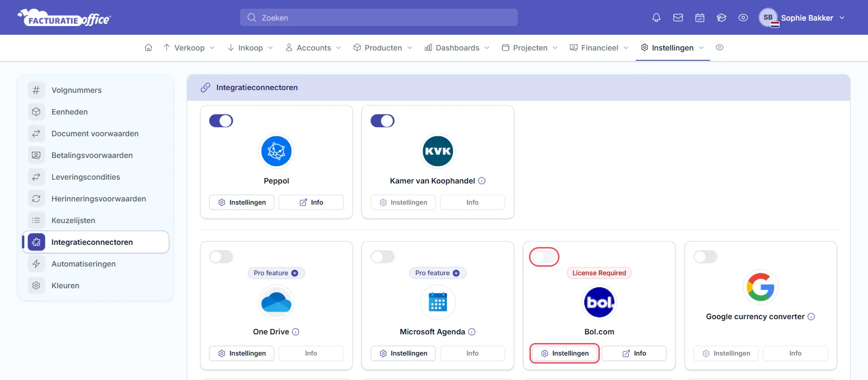Image resolution: width=868 pixels, height=380 pixels.
Task: Click the Automatiseringen lightning icon
Action: point(36,264)
